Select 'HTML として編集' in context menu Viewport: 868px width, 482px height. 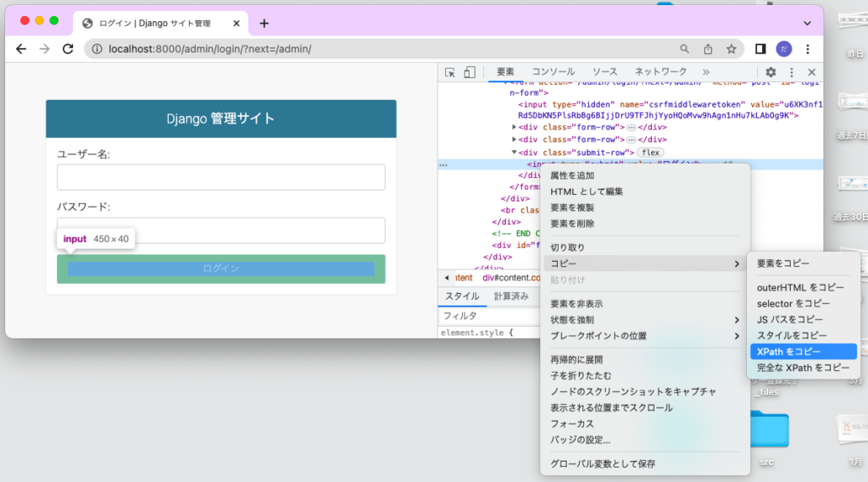586,191
